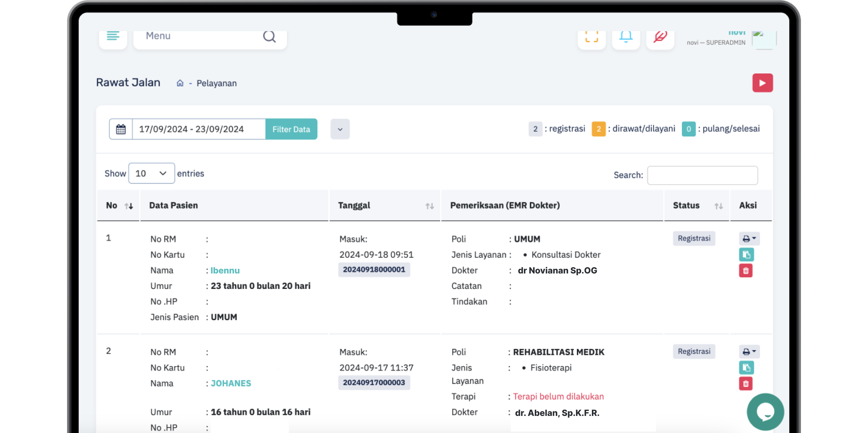Viewport: 868px width, 433px height.
Task: Click entry date 2024-09-18 09:51
Action: pyautogui.click(x=377, y=255)
